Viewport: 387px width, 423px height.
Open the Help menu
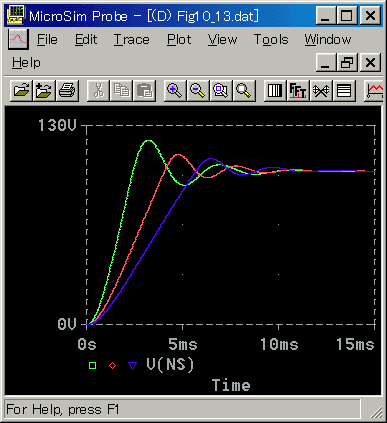click(x=26, y=63)
